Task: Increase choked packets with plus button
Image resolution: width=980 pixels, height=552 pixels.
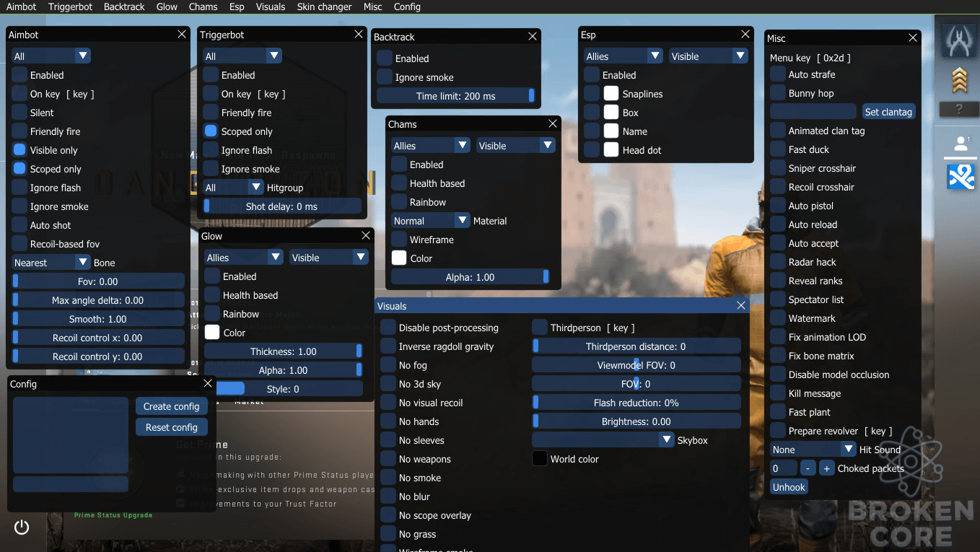Action: coord(827,468)
